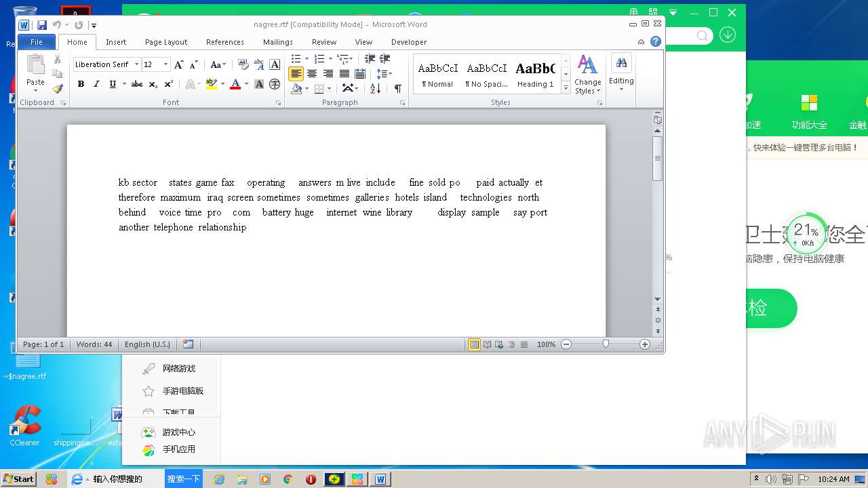
Task: Switch to the Mailings tab
Action: pyautogui.click(x=278, y=42)
